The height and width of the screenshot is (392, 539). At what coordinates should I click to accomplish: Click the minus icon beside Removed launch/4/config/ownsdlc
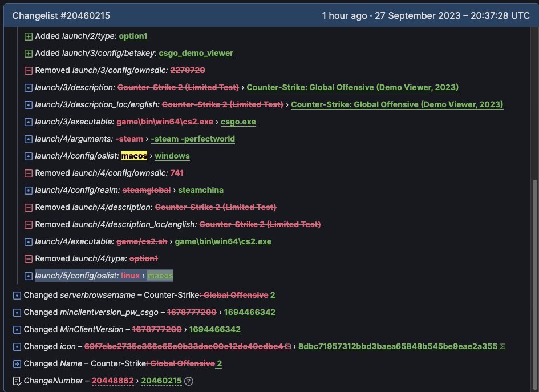pos(29,173)
